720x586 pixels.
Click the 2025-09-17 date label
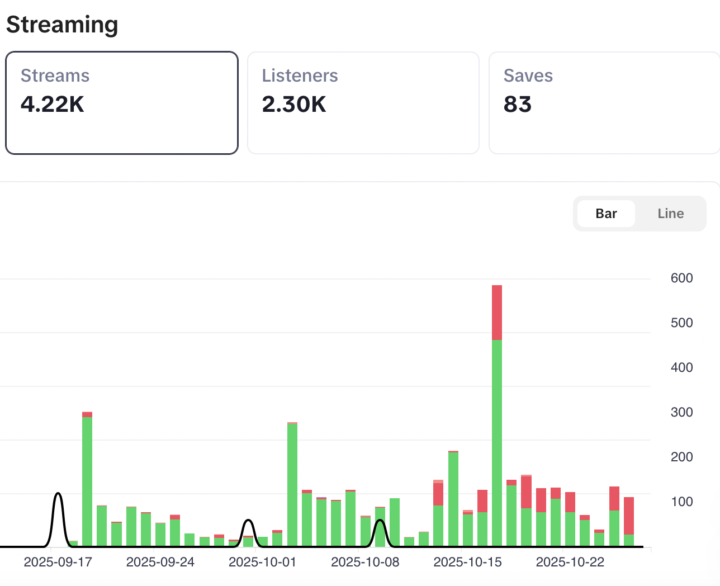(58, 562)
